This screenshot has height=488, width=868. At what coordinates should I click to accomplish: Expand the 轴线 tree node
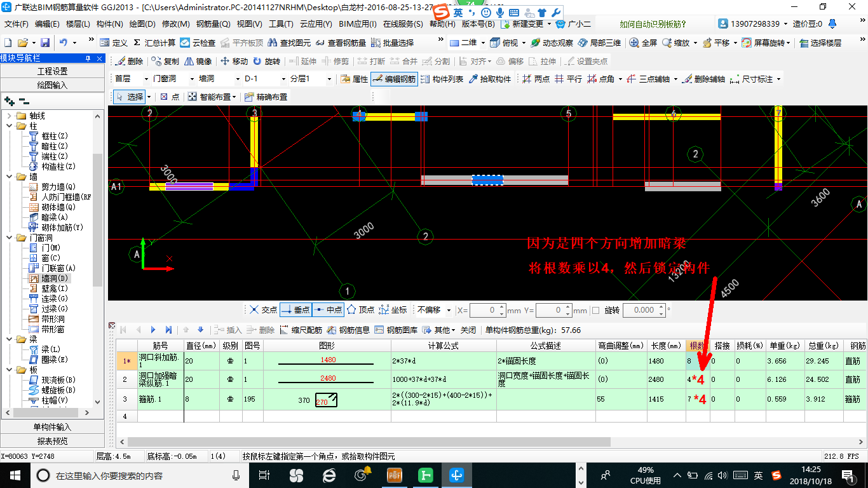10,116
